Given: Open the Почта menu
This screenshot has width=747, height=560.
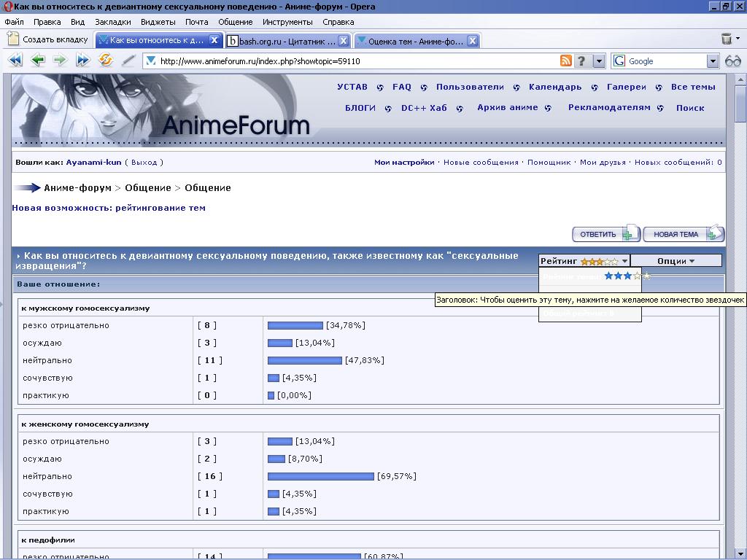Looking at the screenshot, I should (x=197, y=22).
